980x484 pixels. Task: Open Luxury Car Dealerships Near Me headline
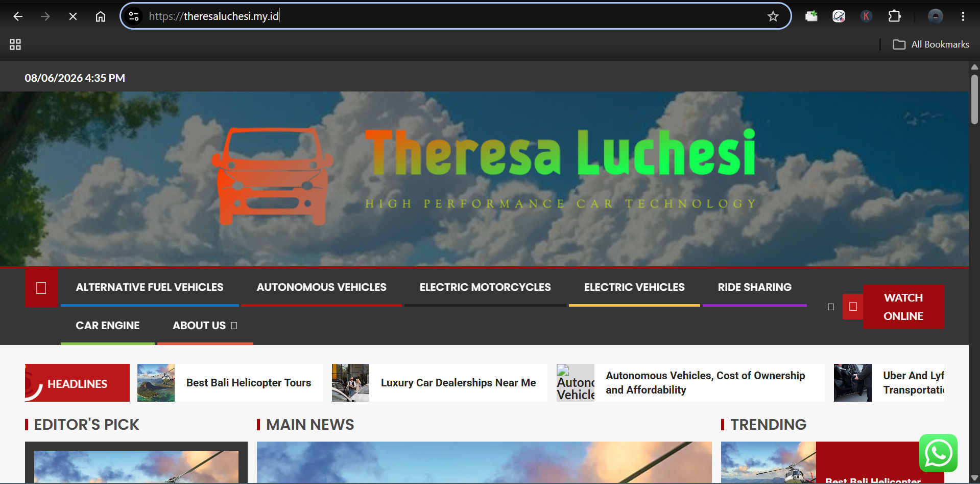coord(458,383)
